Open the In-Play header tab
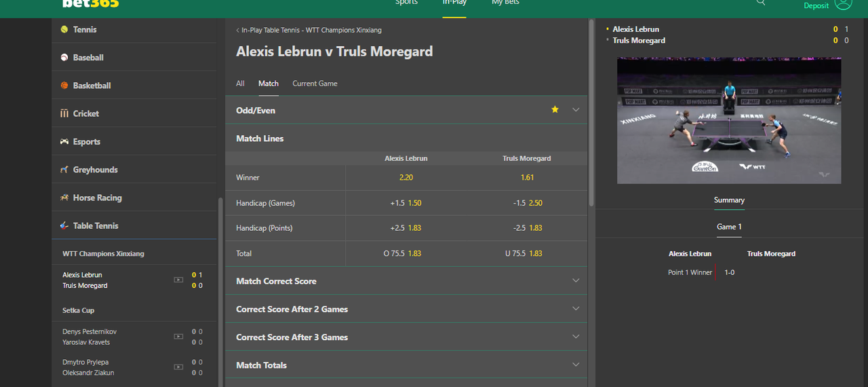 tap(454, 3)
